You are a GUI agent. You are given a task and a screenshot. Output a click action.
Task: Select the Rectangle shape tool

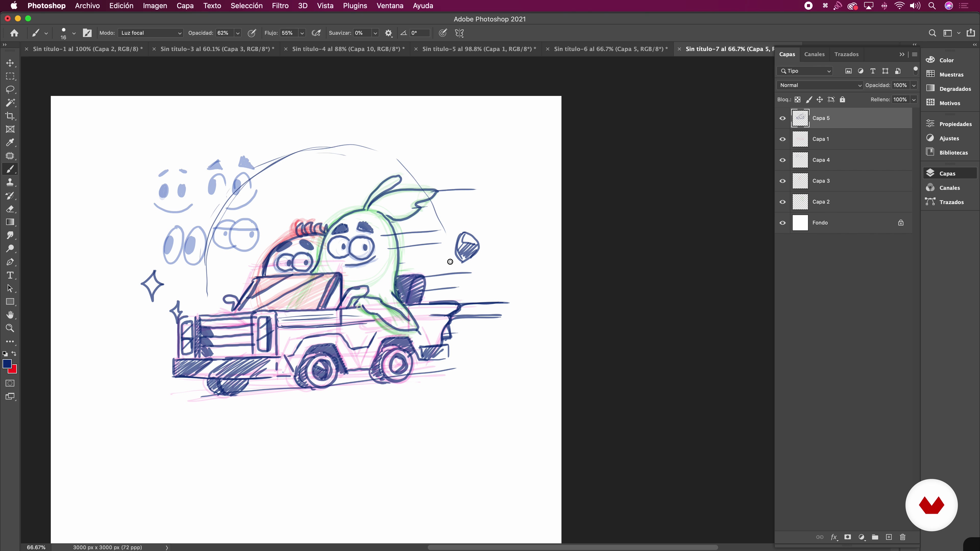click(10, 302)
